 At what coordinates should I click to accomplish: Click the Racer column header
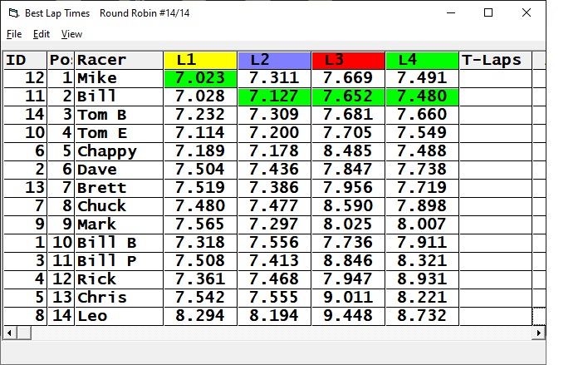point(119,60)
